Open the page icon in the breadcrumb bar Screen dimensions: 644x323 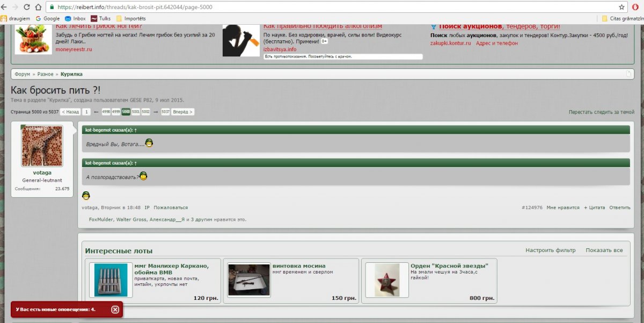(628, 74)
